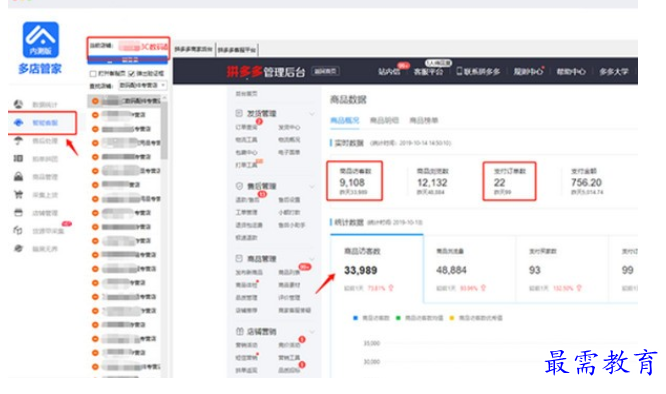
Task: Open the 小额打款 link
Action: coord(289,212)
